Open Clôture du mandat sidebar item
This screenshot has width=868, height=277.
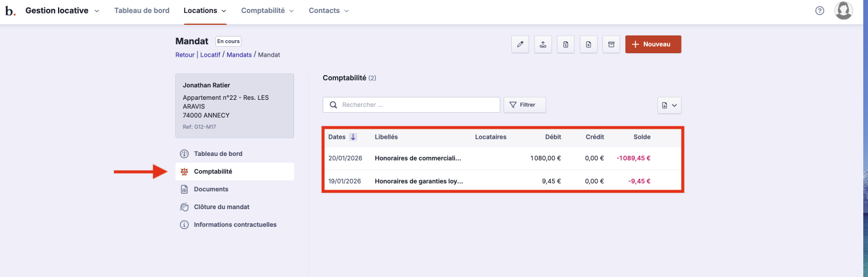coord(221,207)
